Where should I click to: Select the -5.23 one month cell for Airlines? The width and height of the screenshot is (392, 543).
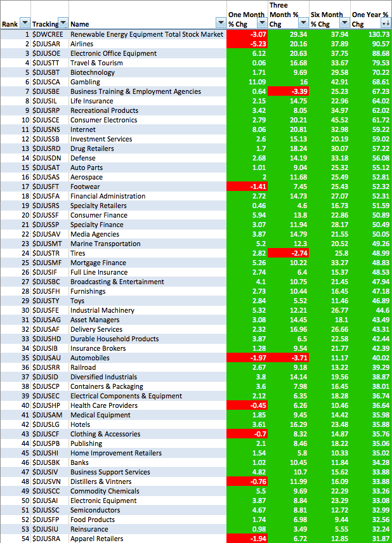coord(247,44)
